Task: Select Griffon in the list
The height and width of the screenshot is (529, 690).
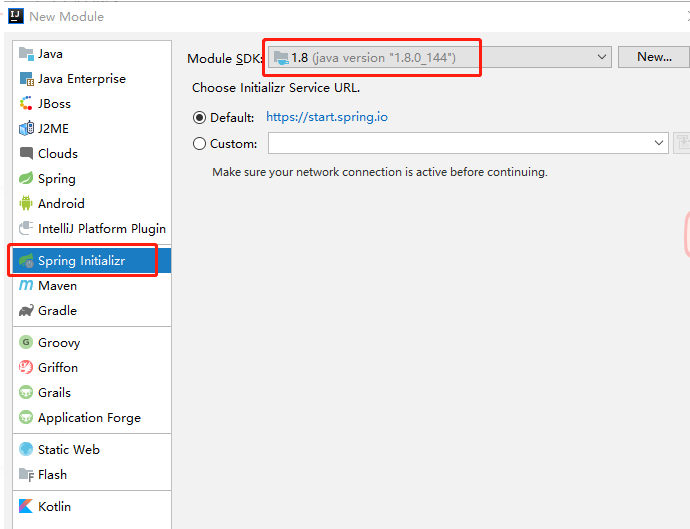Action: [x=92, y=367]
